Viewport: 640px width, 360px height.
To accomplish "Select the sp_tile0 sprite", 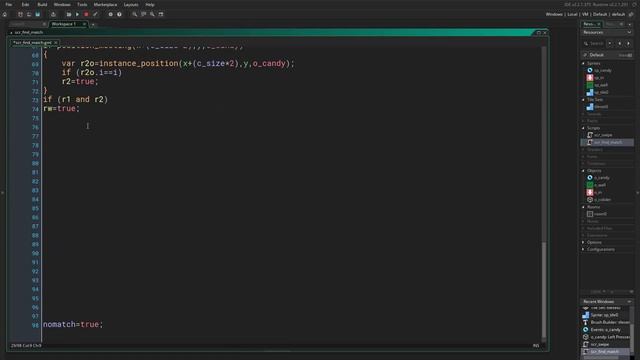I will (x=601, y=92).
